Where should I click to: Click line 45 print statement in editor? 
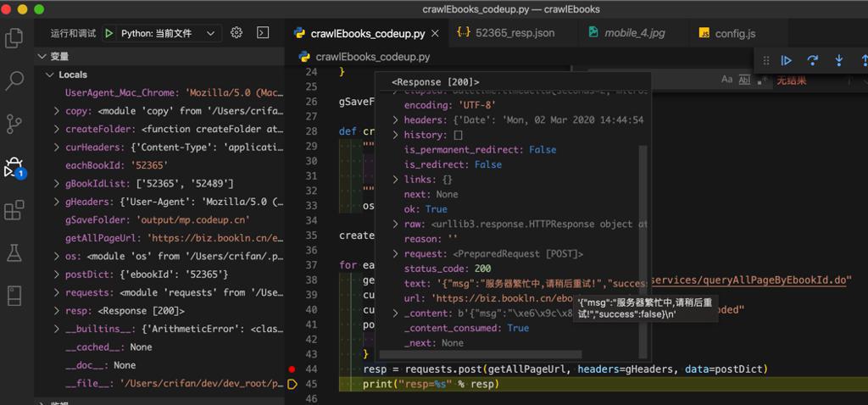click(x=431, y=384)
